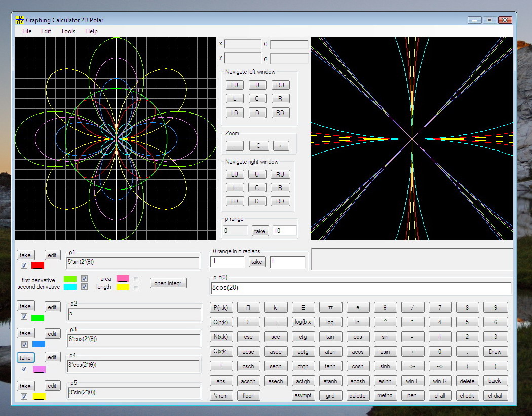The image size is (532, 416).
Task: Click the factorial ! key
Action: pyautogui.click(x=221, y=366)
